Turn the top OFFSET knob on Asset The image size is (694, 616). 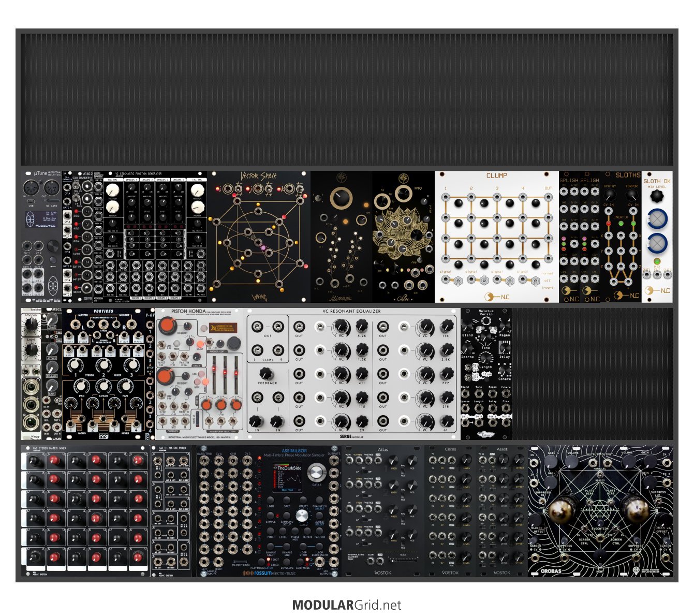pyautogui.click(x=519, y=459)
